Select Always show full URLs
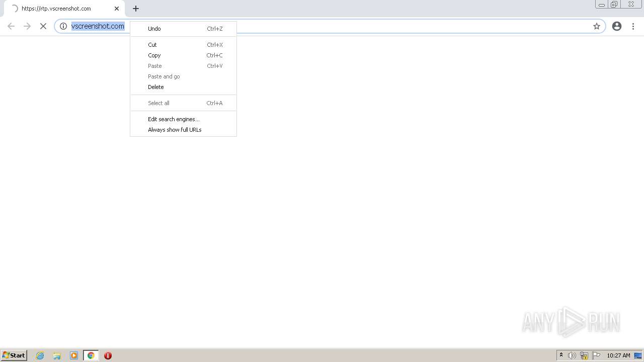This screenshot has width=644, height=362. coord(183,130)
